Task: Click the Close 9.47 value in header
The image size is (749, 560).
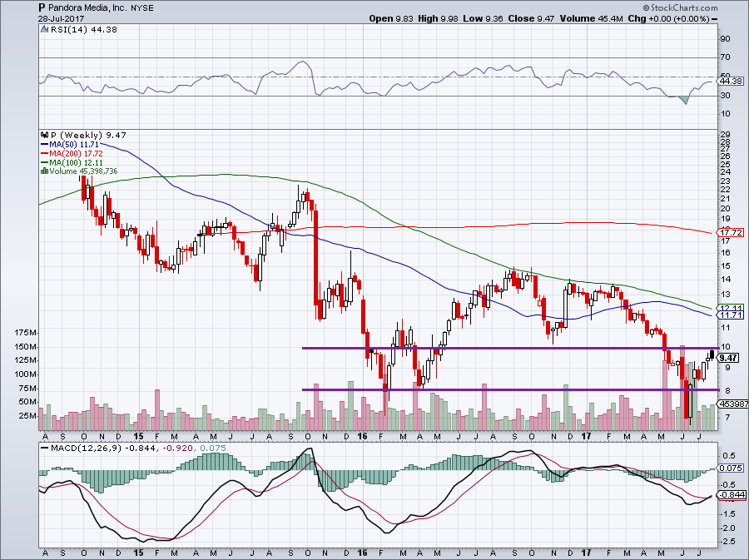Action: (531, 18)
